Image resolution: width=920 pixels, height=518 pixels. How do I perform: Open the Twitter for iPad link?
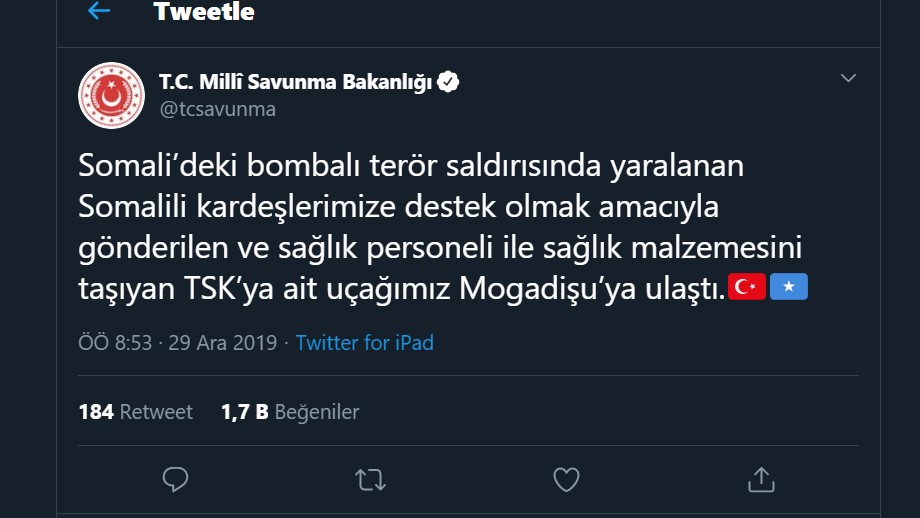[x=364, y=343]
